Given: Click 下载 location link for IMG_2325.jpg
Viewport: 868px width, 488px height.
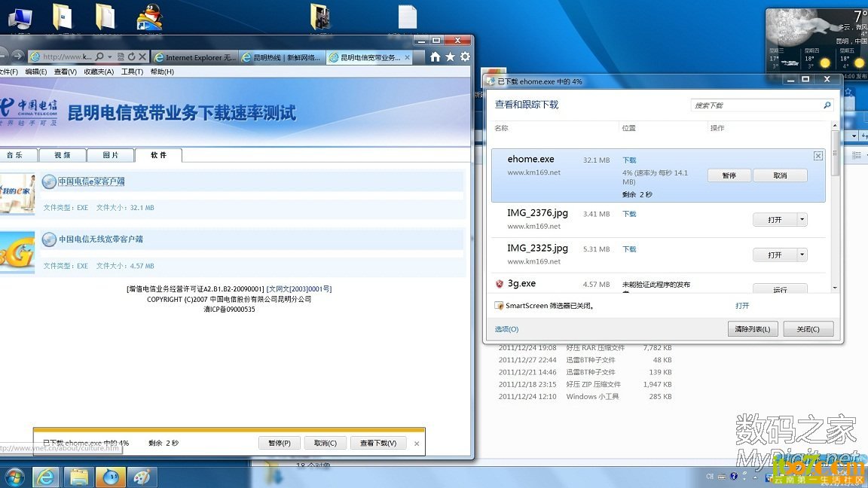Looking at the screenshot, I should [629, 249].
